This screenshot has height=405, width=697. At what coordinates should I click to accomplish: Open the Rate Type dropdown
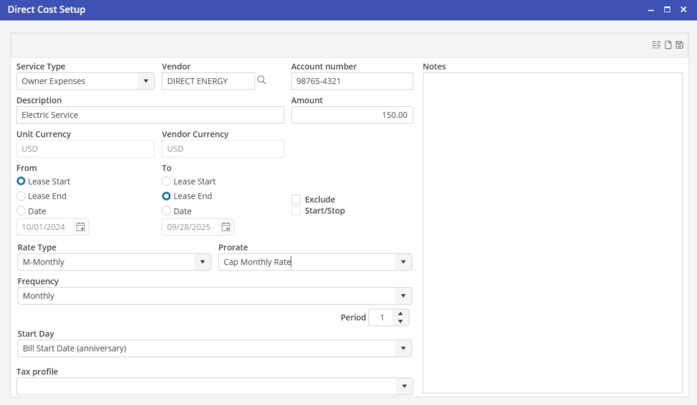pos(202,262)
